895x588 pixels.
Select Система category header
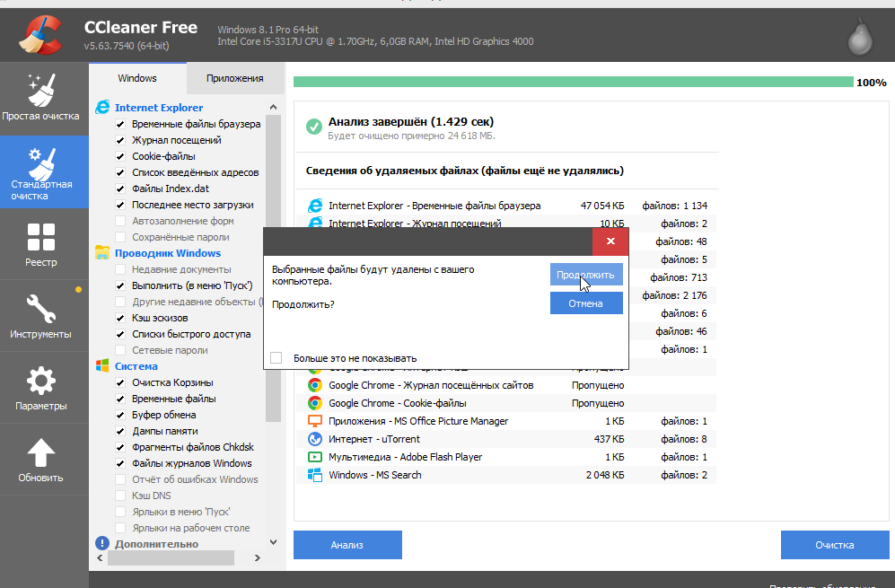(x=136, y=366)
